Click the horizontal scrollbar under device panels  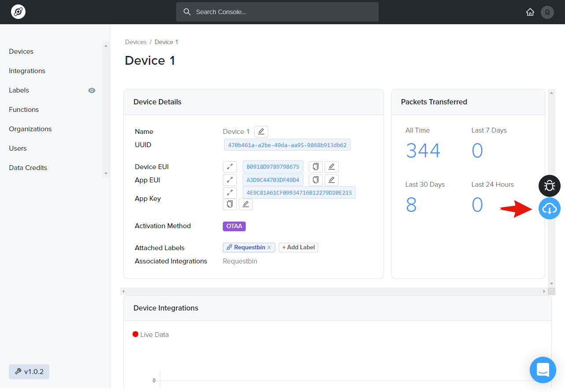[x=334, y=292]
